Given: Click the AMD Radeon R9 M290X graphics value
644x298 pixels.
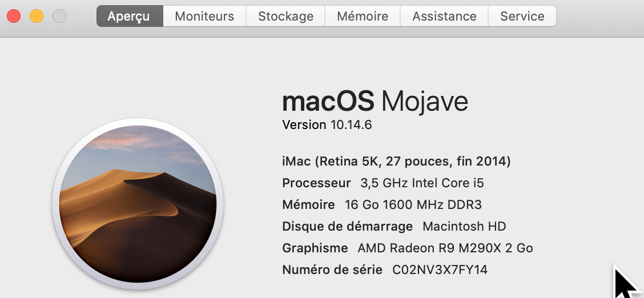Looking at the screenshot, I should 445,248.
